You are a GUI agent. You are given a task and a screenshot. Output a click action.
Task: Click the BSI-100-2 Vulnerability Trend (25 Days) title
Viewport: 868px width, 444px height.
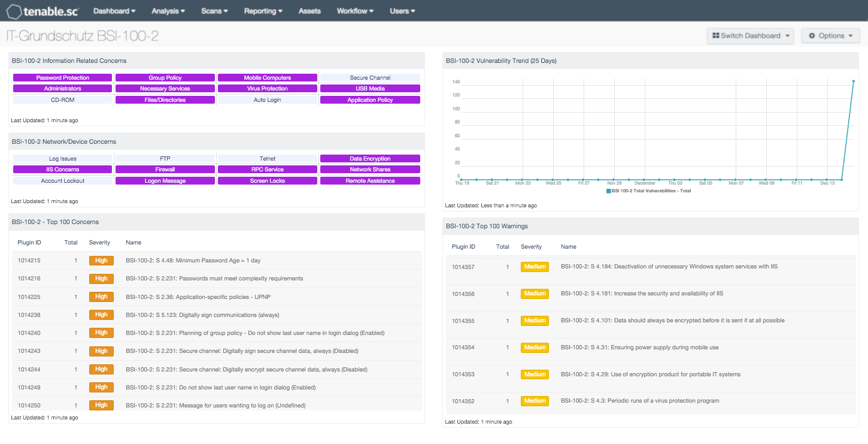[x=501, y=61]
